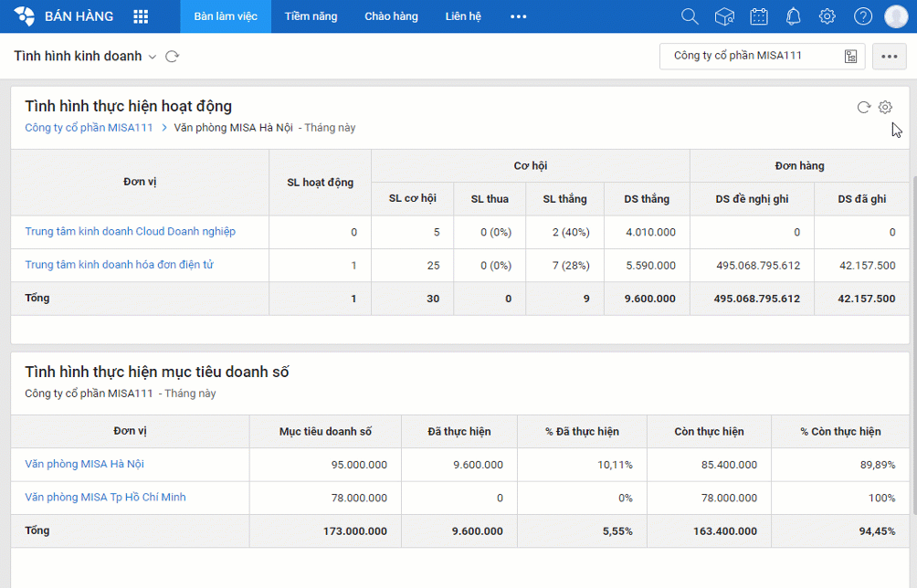Expand the Tình hình kinh doanh dropdown
Image resolution: width=917 pixels, height=588 pixels.
152,57
